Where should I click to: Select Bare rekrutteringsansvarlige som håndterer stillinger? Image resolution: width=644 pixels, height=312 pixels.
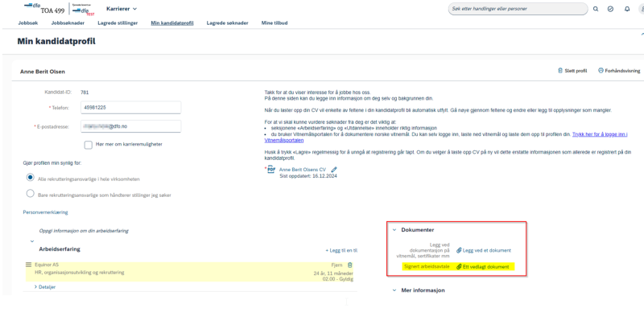pyautogui.click(x=30, y=194)
